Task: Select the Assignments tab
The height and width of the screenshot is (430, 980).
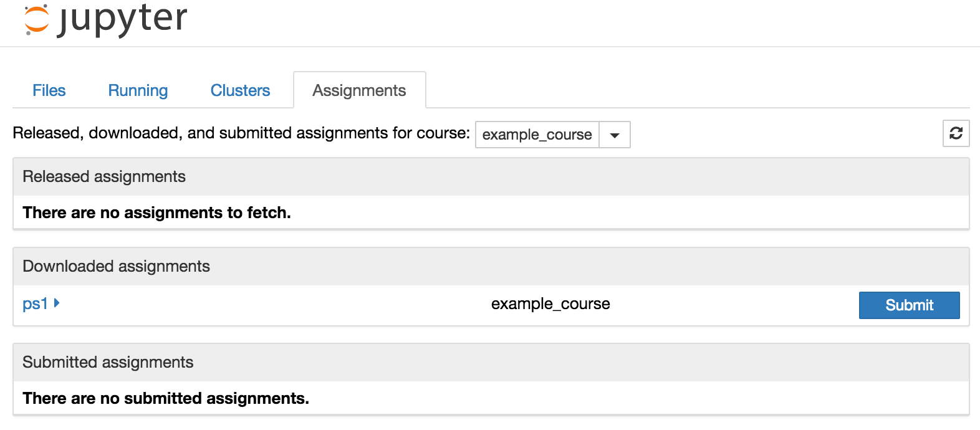Action: (x=359, y=90)
